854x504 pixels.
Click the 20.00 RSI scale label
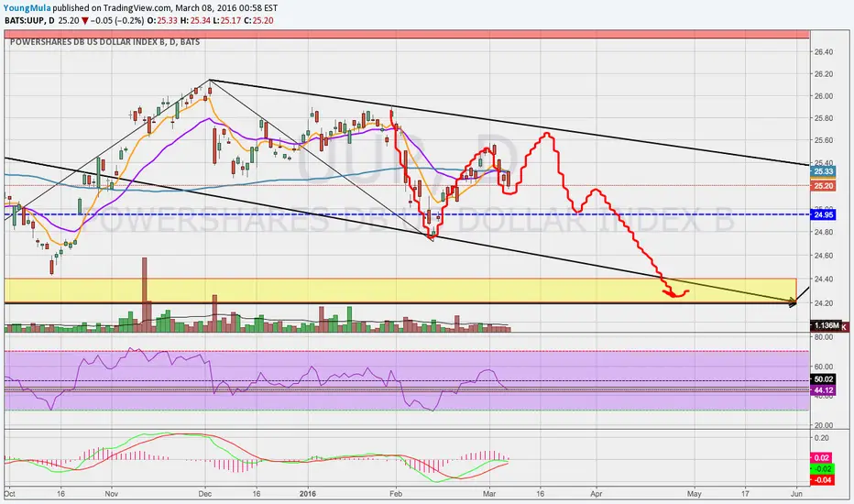pyautogui.click(x=823, y=425)
